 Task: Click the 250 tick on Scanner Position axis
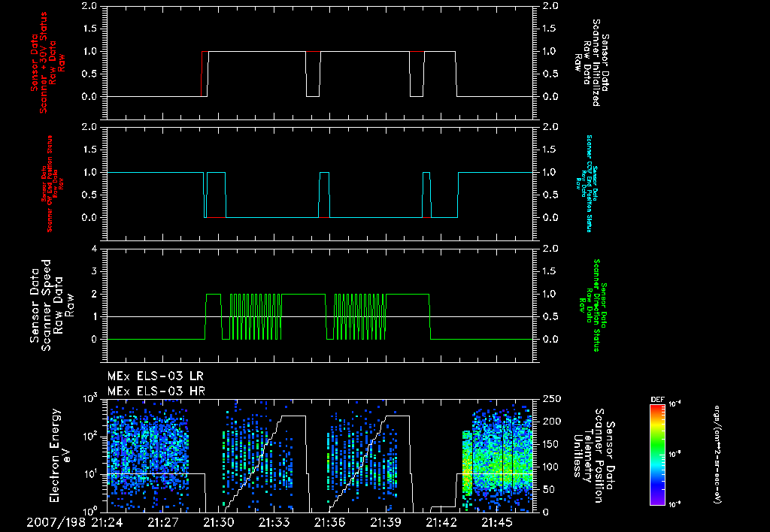(552, 399)
